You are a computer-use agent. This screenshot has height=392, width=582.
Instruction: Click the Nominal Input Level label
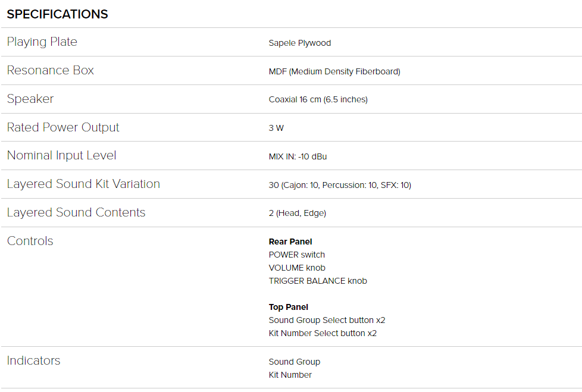pyautogui.click(x=61, y=155)
